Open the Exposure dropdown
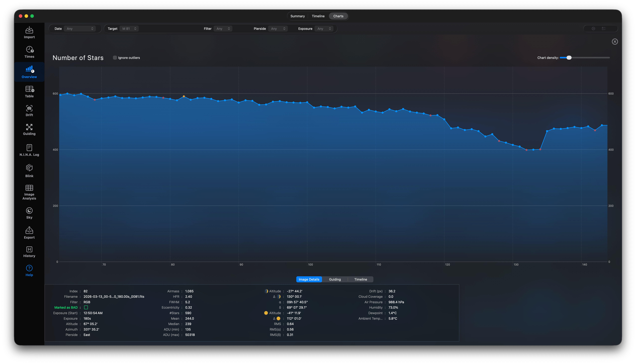Viewport: 636px width, 364px height. coord(324,29)
